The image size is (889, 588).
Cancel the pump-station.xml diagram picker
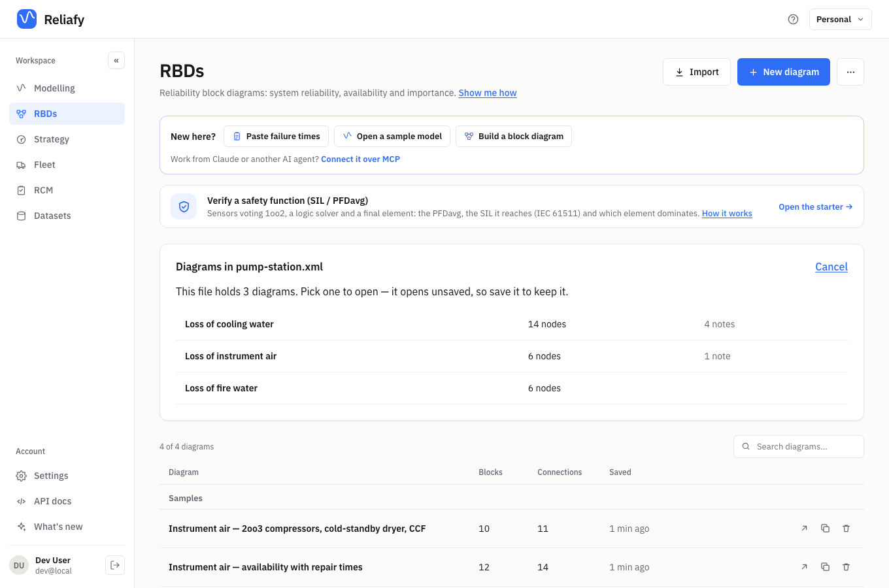click(831, 267)
